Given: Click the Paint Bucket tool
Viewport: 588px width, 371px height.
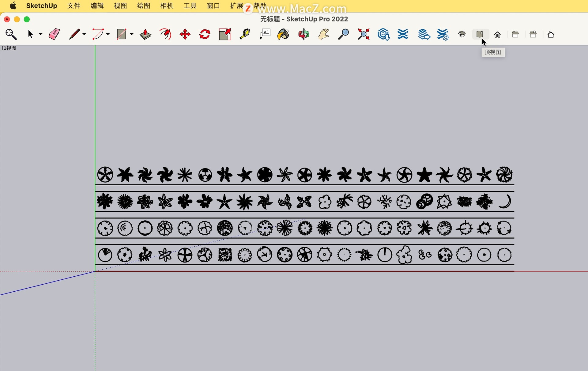Looking at the screenshot, I should pos(284,34).
